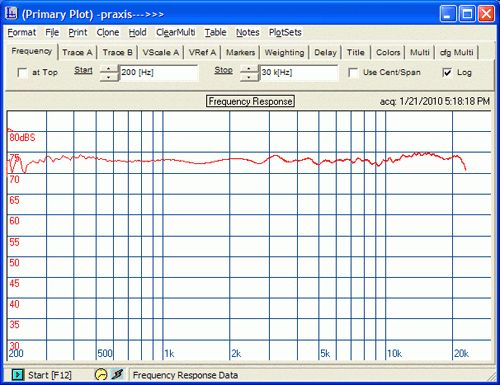The height and width of the screenshot is (385, 500).
Task: Open the Colors tab
Action: coord(388,53)
